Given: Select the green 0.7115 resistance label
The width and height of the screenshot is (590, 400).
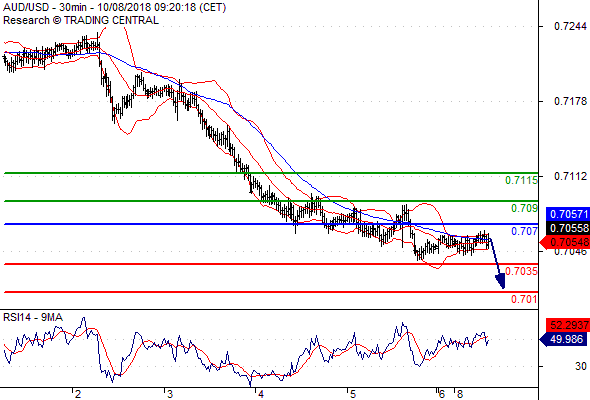Looking at the screenshot, I should 521,180.
